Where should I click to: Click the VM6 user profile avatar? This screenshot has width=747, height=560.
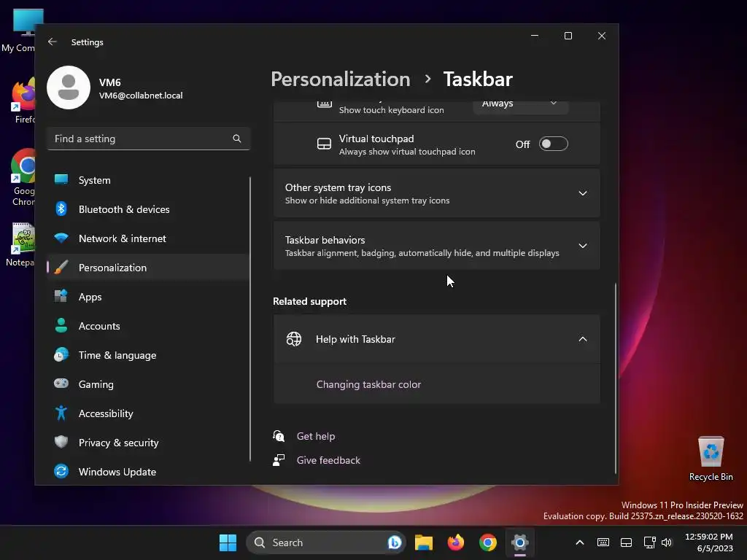[x=69, y=87]
